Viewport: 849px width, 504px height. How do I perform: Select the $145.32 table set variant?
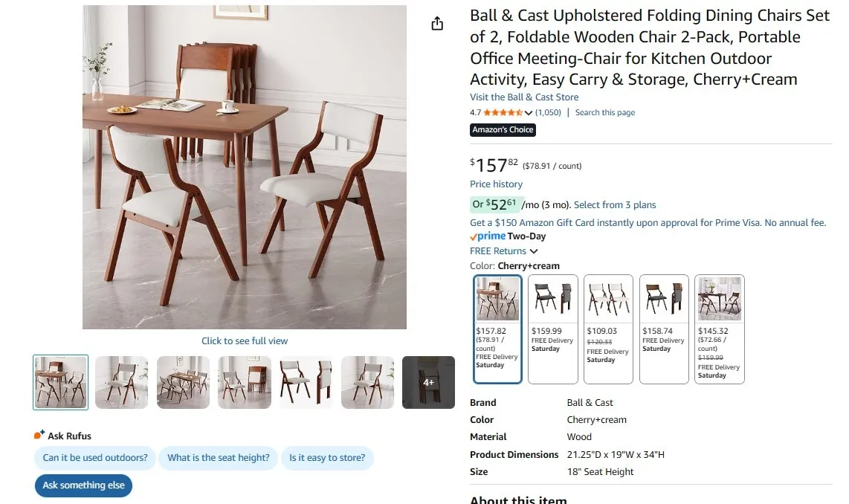point(719,329)
